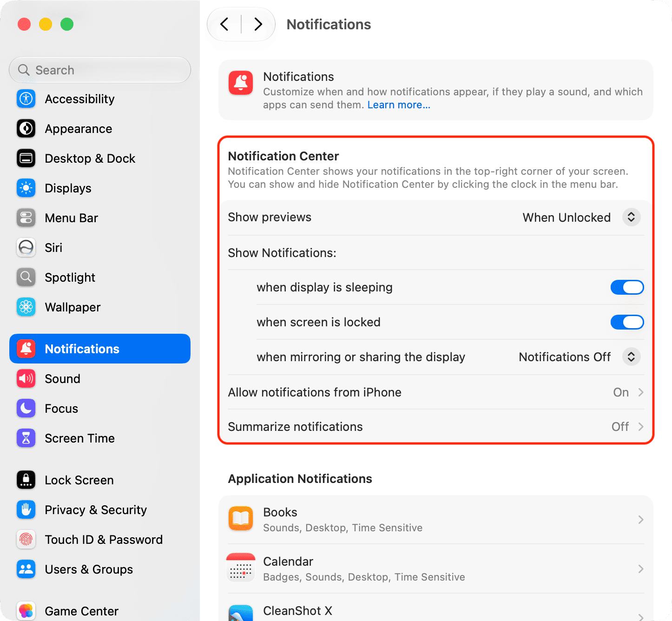Open Summarize notifications settings
Image resolution: width=672 pixels, height=621 pixels.
(x=436, y=427)
